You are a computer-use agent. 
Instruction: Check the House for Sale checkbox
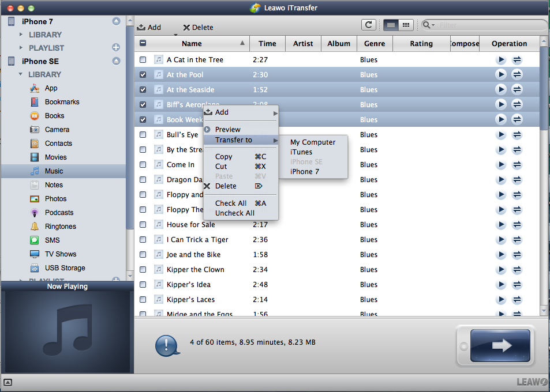143,225
